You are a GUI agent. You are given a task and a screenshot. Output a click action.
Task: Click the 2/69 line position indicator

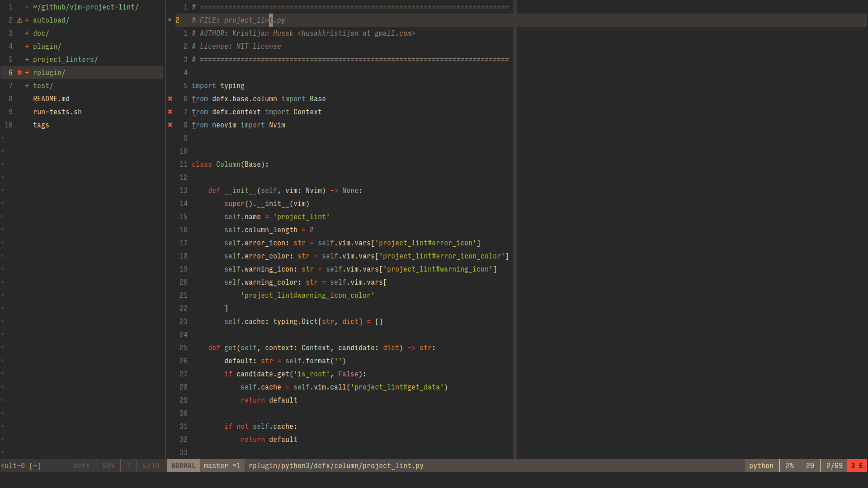(834, 466)
